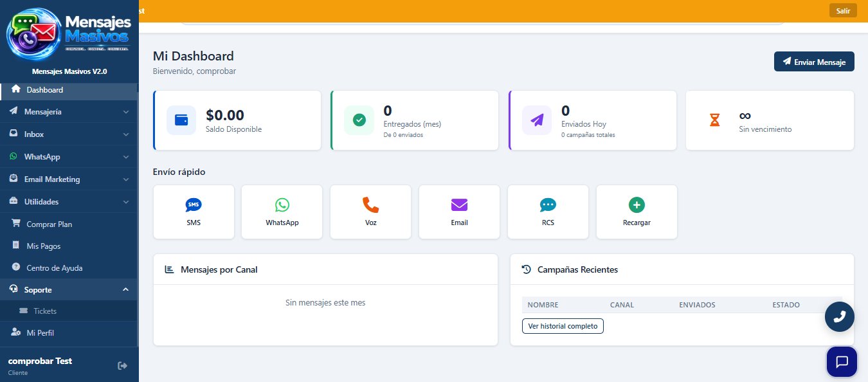The width and height of the screenshot is (868, 382).
Task: Click the CANAL column header
Action: coord(622,305)
